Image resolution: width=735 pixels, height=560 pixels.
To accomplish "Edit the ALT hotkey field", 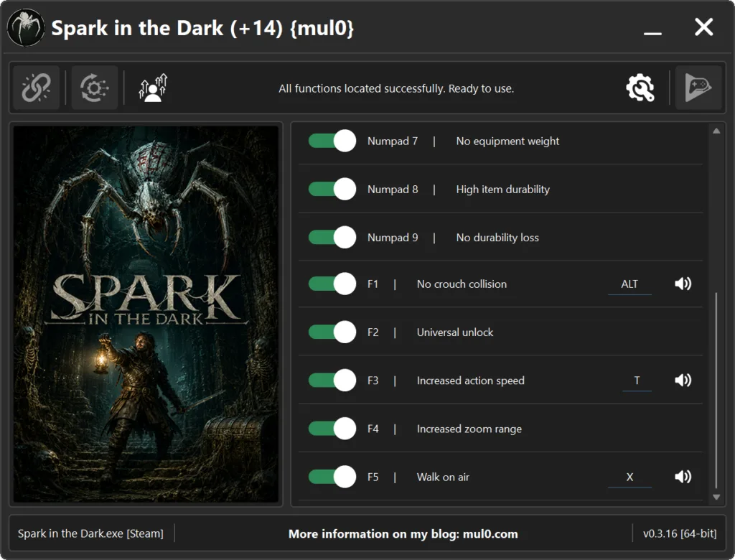I will [x=629, y=285].
